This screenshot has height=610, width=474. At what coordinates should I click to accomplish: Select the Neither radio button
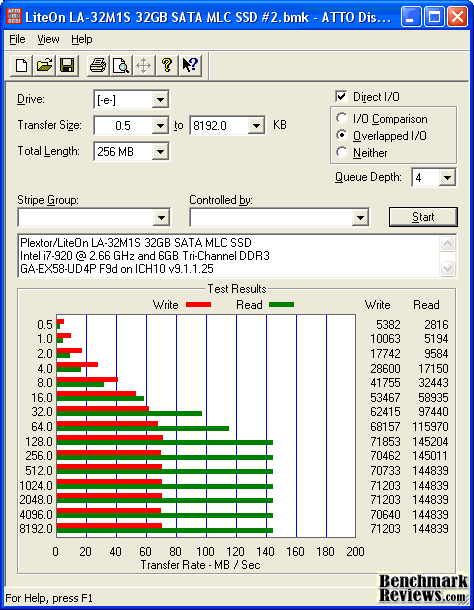342,152
